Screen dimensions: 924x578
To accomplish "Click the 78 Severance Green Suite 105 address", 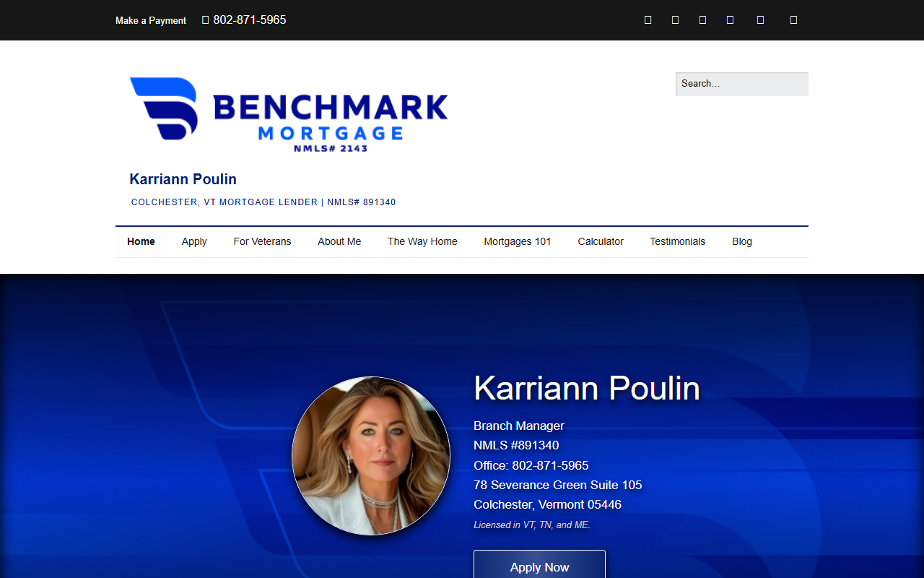I will click(558, 485).
